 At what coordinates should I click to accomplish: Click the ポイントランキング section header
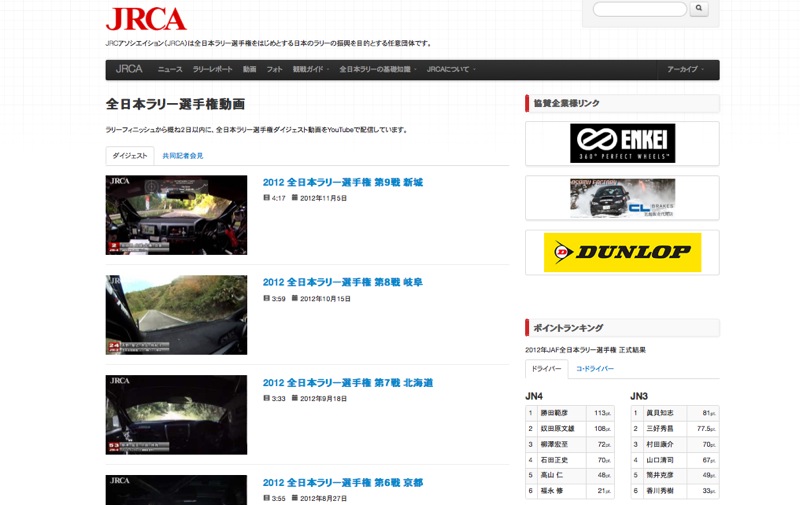622,328
